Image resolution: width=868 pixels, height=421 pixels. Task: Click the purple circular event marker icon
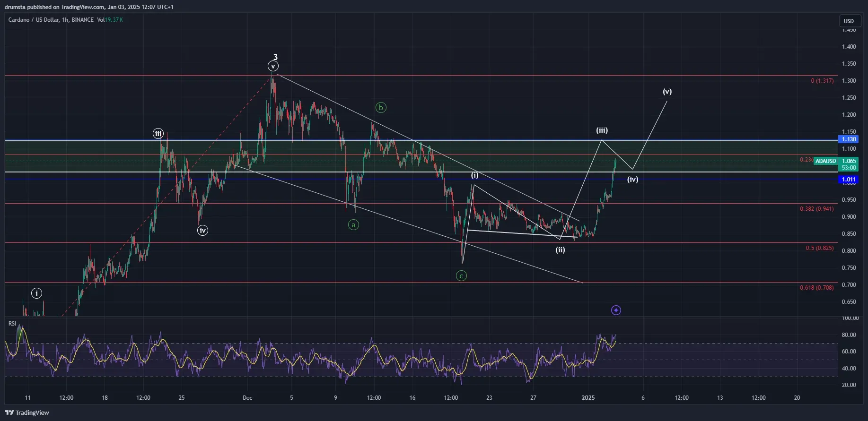[616, 310]
